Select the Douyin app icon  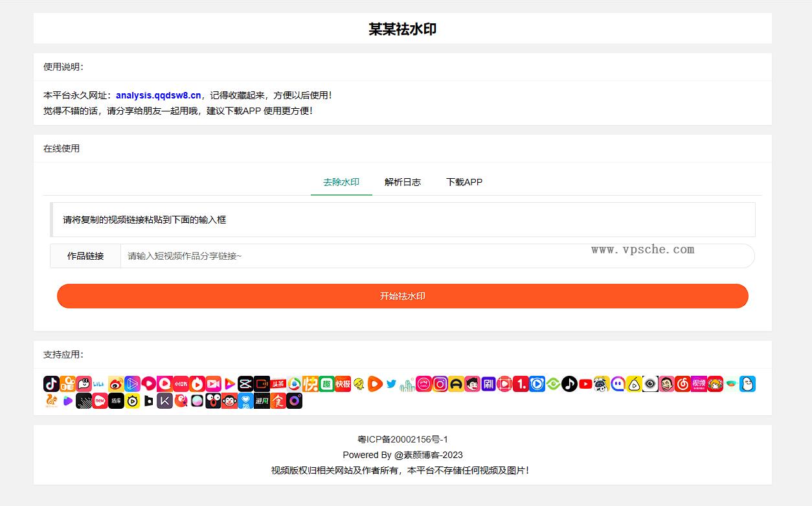[52, 384]
